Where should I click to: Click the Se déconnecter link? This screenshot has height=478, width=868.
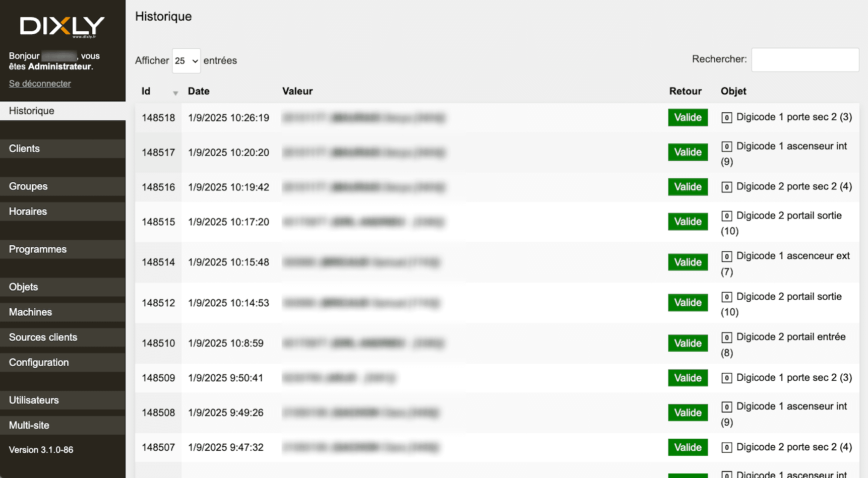click(x=40, y=84)
